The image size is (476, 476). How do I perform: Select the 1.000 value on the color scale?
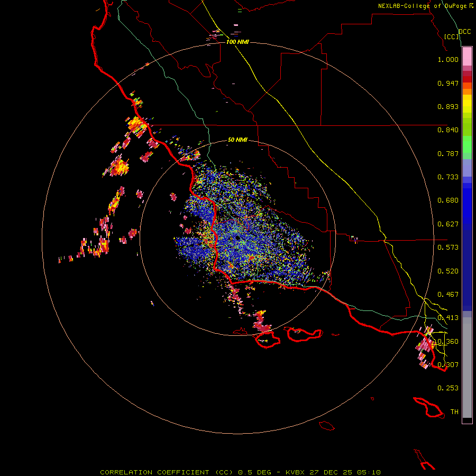click(x=448, y=59)
